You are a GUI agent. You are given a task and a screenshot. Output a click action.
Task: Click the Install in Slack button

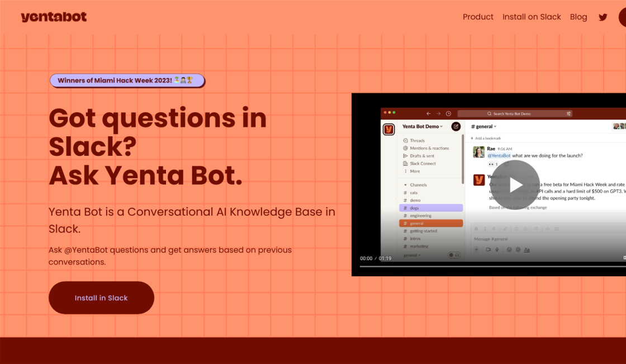pyautogui.click(x=101, y=298)
